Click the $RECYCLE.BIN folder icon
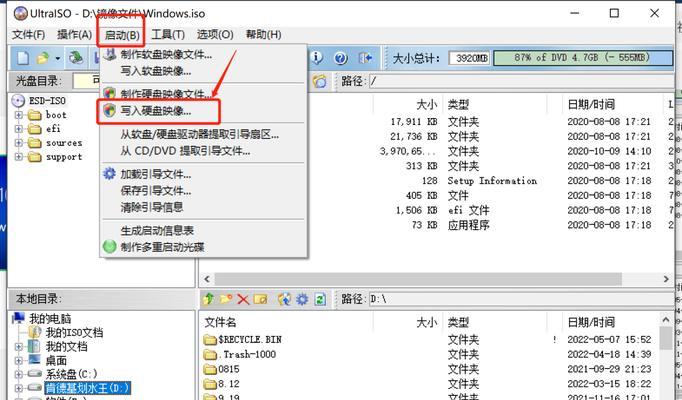The height and width of the screenshot is (400, 682). (210, 340)
